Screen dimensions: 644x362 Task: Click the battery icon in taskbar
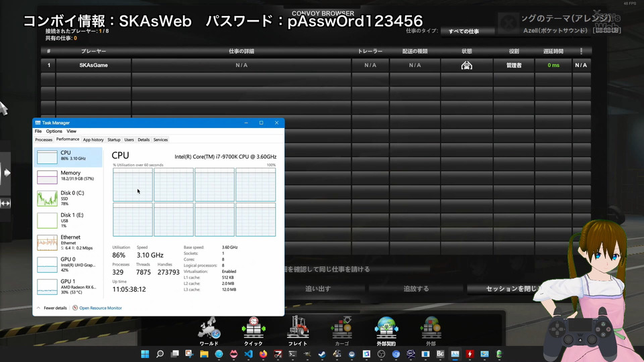[x=499, y=354]
